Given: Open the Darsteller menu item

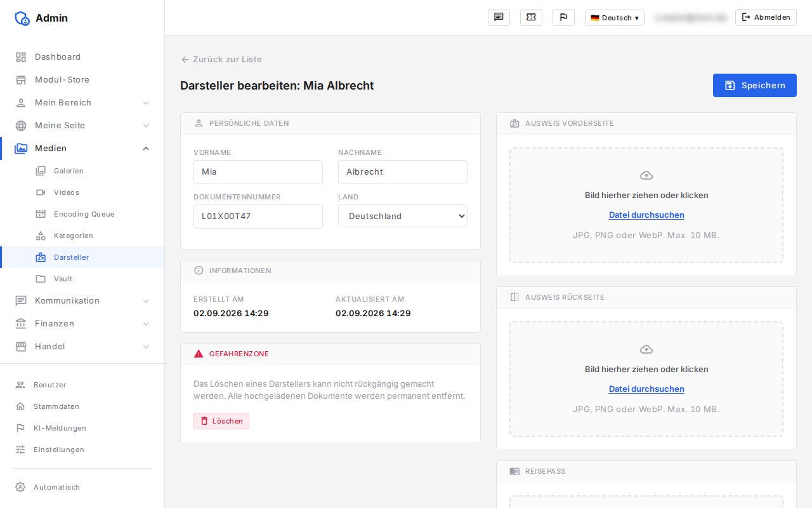Looking at the screenshot, I should click(x=82, y=257).
